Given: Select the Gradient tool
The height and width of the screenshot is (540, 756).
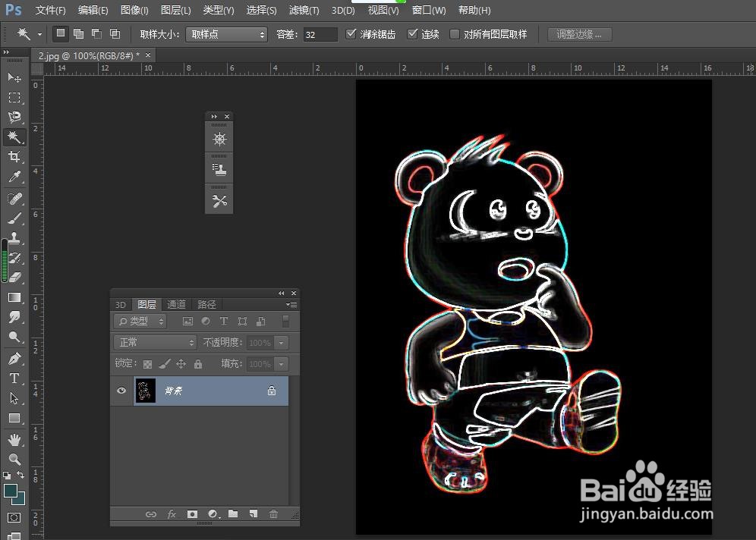Looking at the screenshot, I should tap(14, 298).
